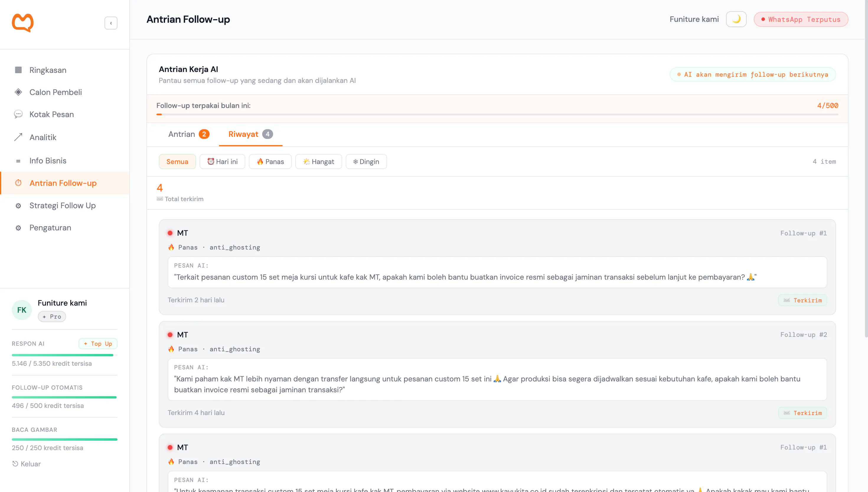Click the Keluar logout arrow icon

(x=15, y=464)
